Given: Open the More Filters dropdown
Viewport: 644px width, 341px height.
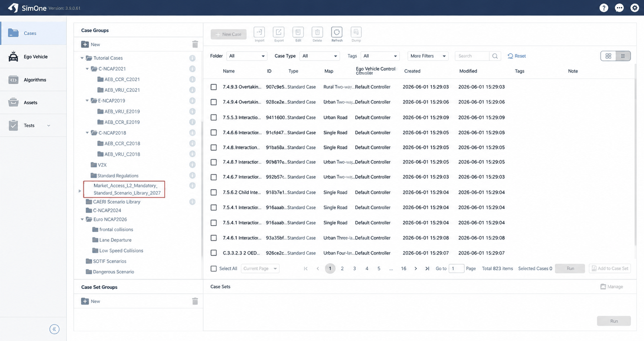Looking at the screenshot, I should tap(428, 56).
